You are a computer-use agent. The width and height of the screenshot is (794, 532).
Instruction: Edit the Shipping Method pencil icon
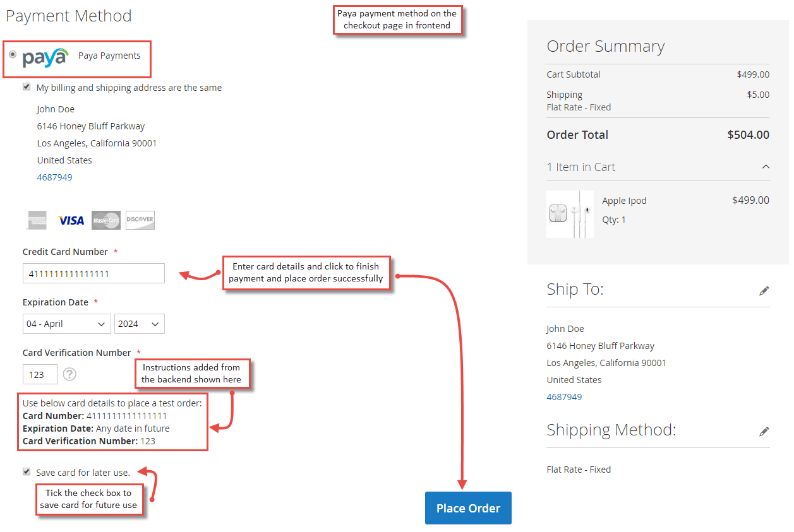764,432
